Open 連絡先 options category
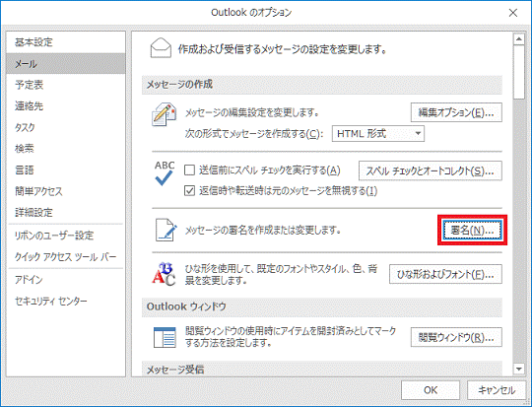 66,105
